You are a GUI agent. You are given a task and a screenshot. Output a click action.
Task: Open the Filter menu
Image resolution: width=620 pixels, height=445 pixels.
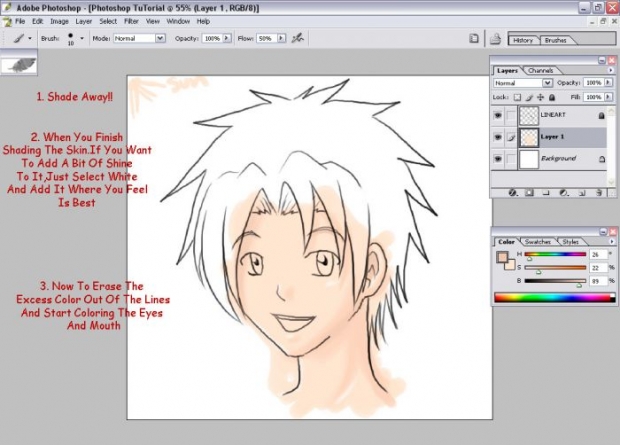[131, 21]
